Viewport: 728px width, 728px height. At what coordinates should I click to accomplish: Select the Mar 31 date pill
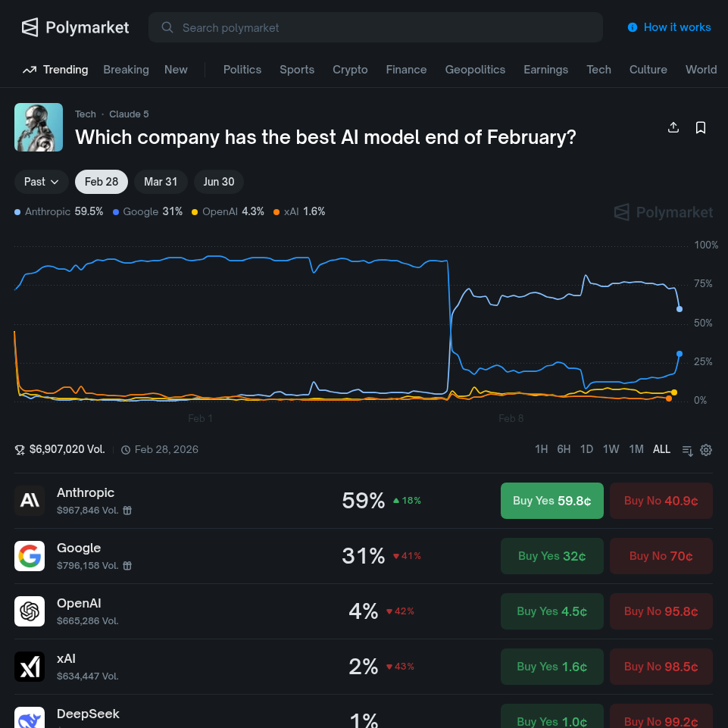click(161, 182)
